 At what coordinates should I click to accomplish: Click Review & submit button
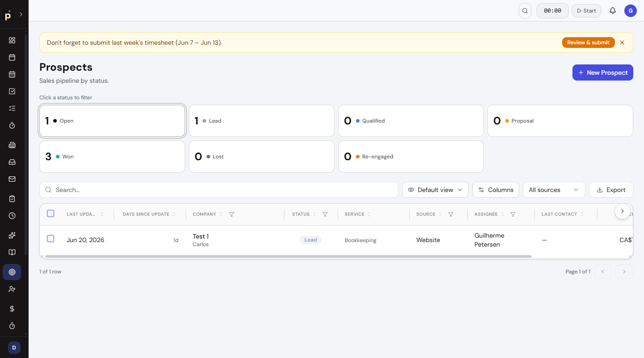pyautogui.click(x=589, y=43)
